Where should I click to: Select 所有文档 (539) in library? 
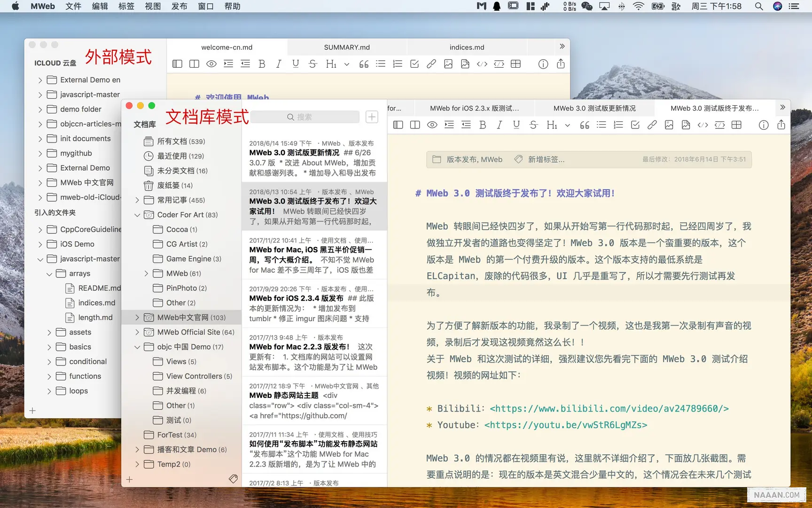pyautogui.click(x=181, y=141)
